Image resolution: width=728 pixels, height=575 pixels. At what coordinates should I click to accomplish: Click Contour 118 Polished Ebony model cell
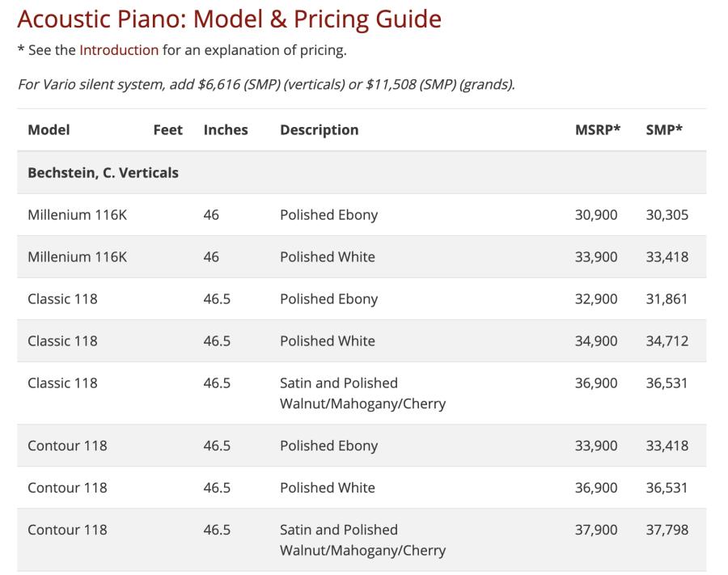pos(67,446)
